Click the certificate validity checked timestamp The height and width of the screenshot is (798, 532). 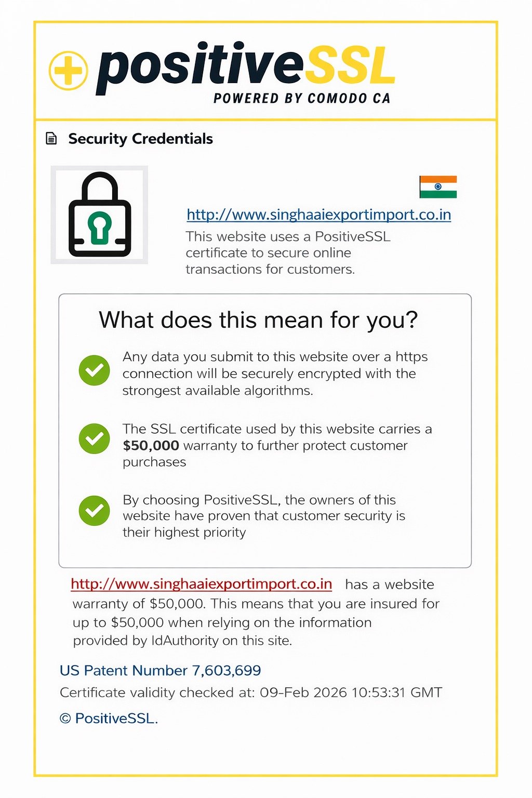tap(251, 693)
